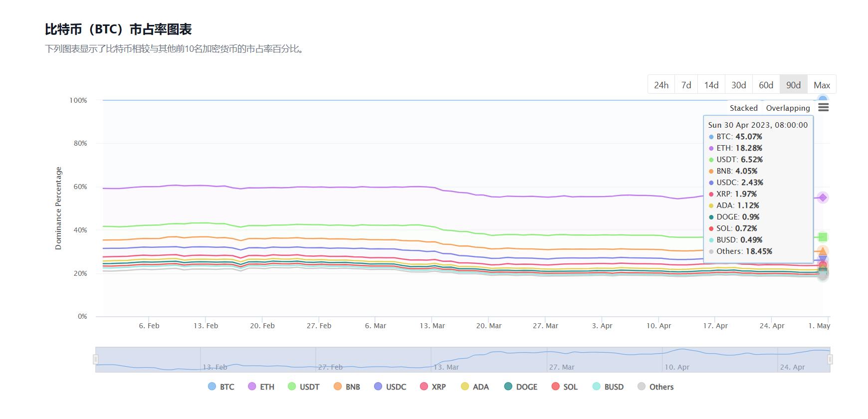Click the SOL red legend marker
Viewport: 868px width, 419px height.
coord(555,387)
